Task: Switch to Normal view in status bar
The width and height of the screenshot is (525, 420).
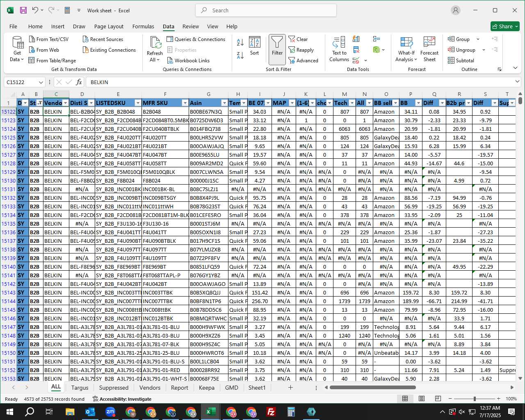Action: (405, 399)
